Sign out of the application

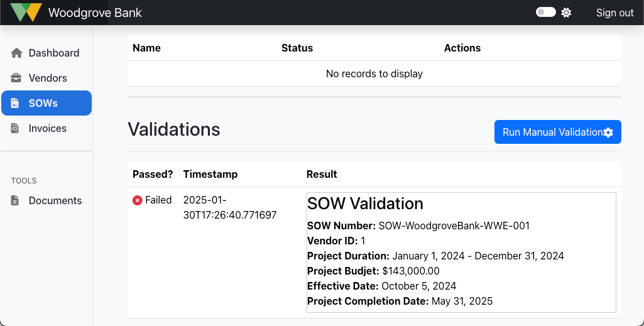(x=614, y=13)
